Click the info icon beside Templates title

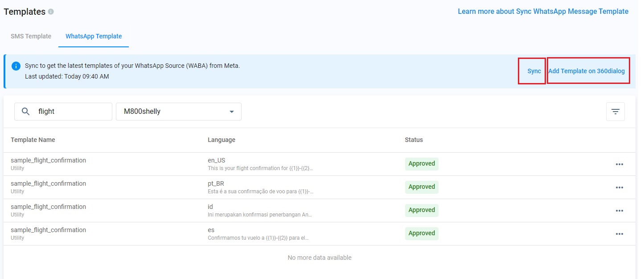coord(51,12)
